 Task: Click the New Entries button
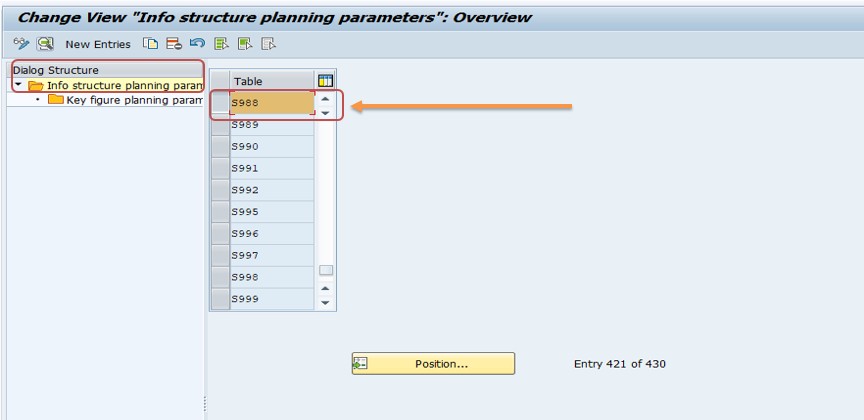tap(98, 44)
